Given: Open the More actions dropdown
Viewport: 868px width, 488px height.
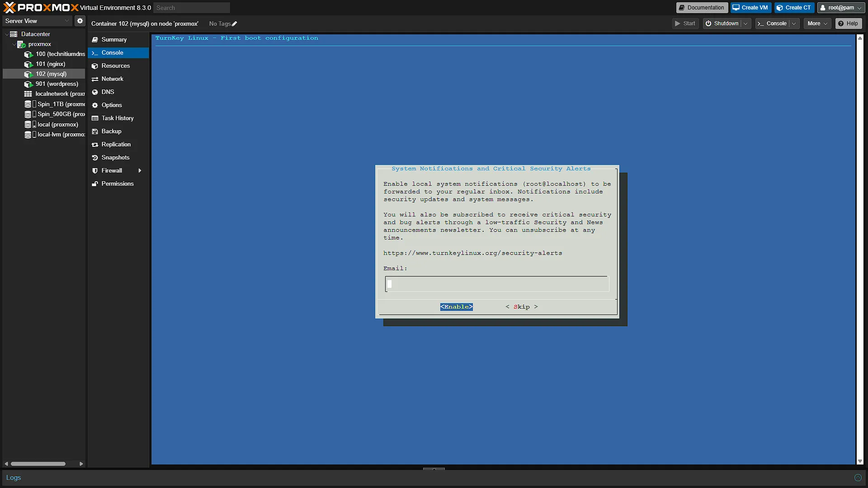Looking at the screenshot, I should click(817, 23).
